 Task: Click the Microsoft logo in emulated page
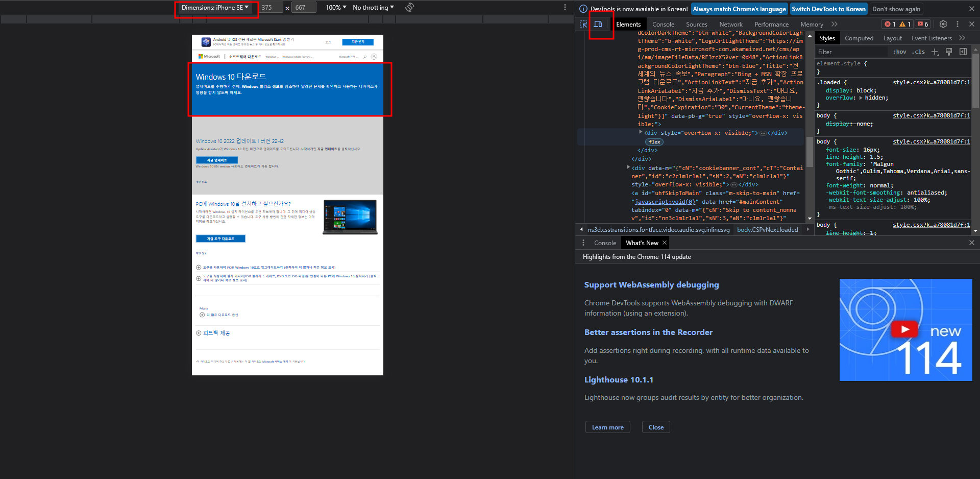[x=209, y=56]
